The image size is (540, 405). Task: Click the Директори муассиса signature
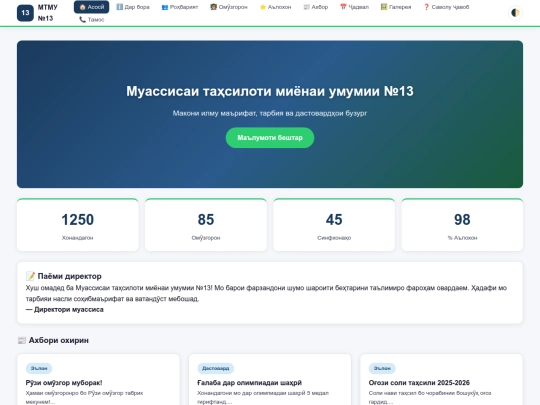[x=65, y=310]
